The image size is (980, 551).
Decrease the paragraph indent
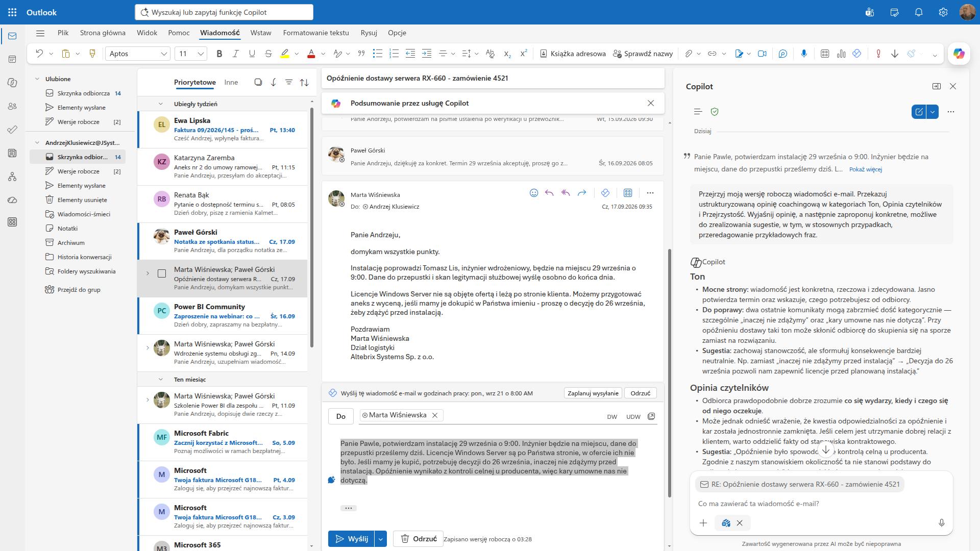[x=410, y=54]
